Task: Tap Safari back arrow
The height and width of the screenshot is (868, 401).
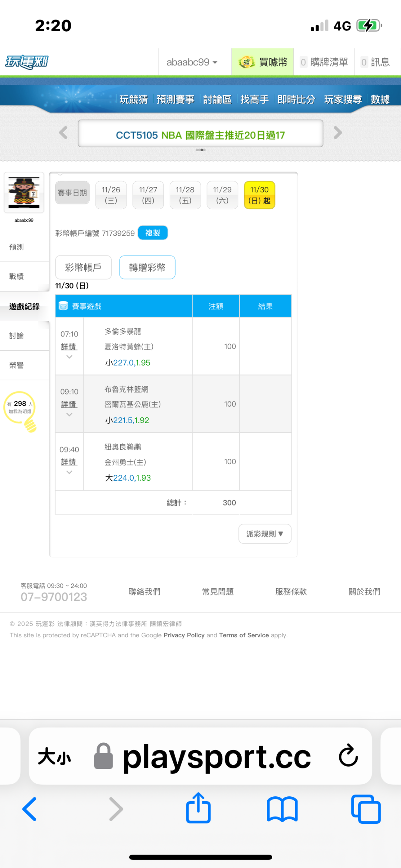Action: [30, 809]
